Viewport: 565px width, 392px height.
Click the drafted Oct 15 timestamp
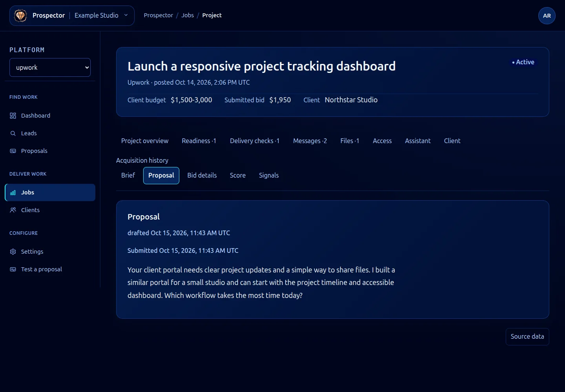tap(179, 233)
